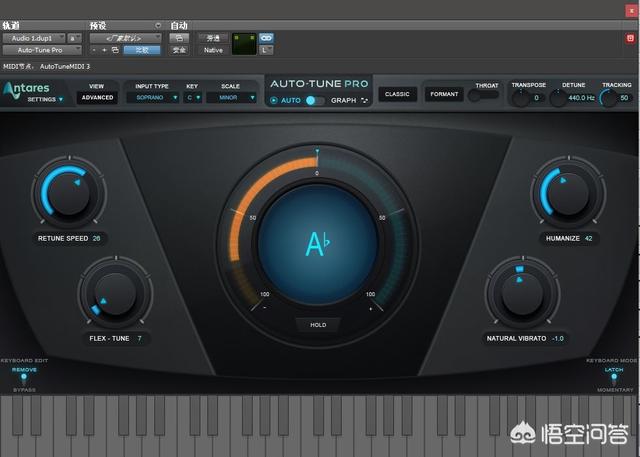Click the TRANSPOSE knob
This screenshot has width=640, height=457.
click(x=520, y=98)
